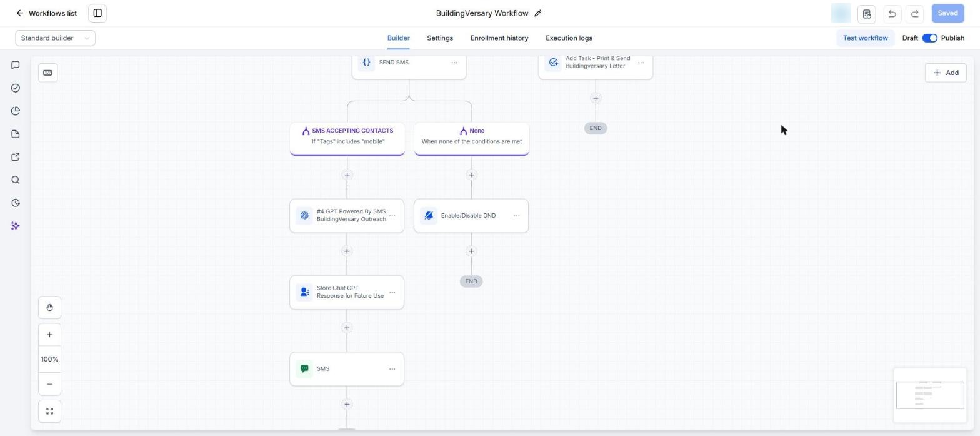Switch to the Settings tab
Screen dimensions: 980x436
coord(440,38)
